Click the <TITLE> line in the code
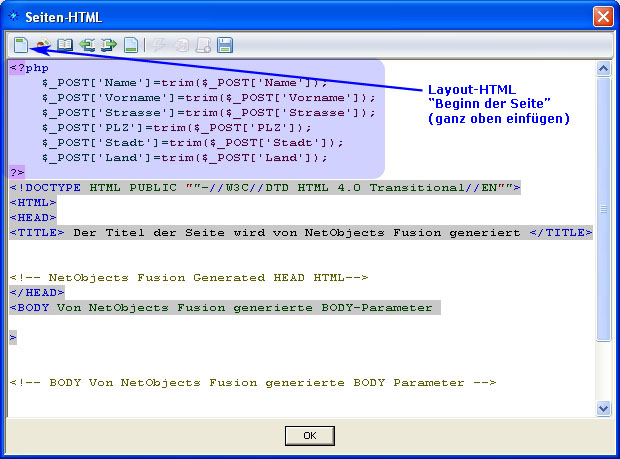Image resolution: width=620 pixels, height=459 pixels. pos(300,232)
